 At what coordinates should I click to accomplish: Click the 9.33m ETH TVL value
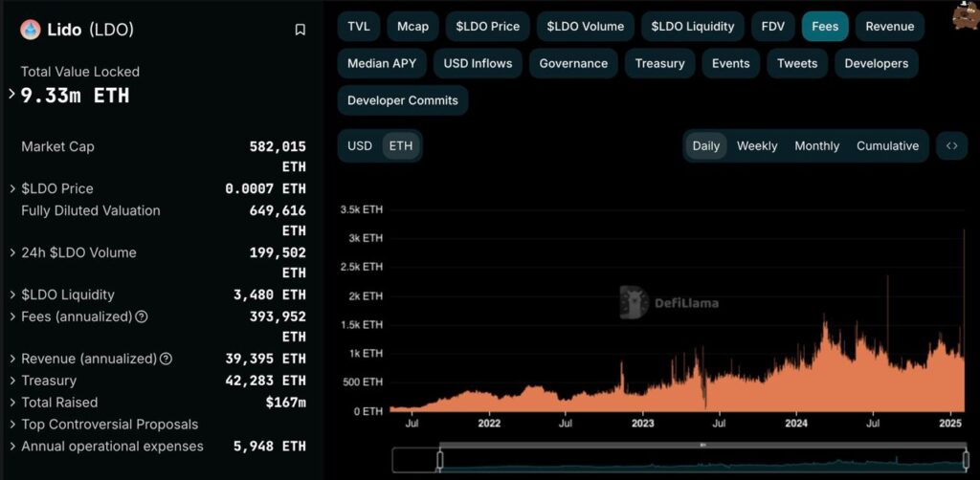pyautogui.click(x=76, y=96)
